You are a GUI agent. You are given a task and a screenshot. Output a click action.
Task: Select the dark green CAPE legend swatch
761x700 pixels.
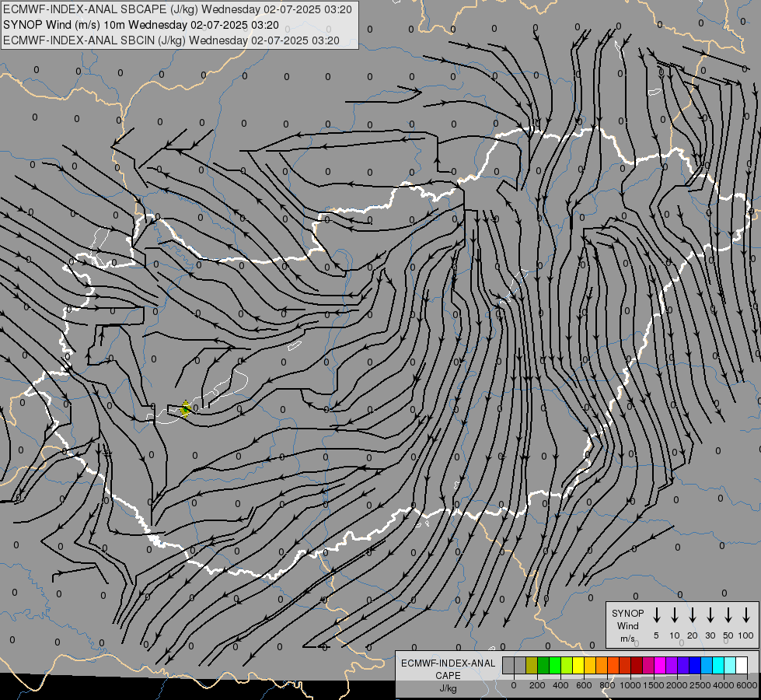543,665
